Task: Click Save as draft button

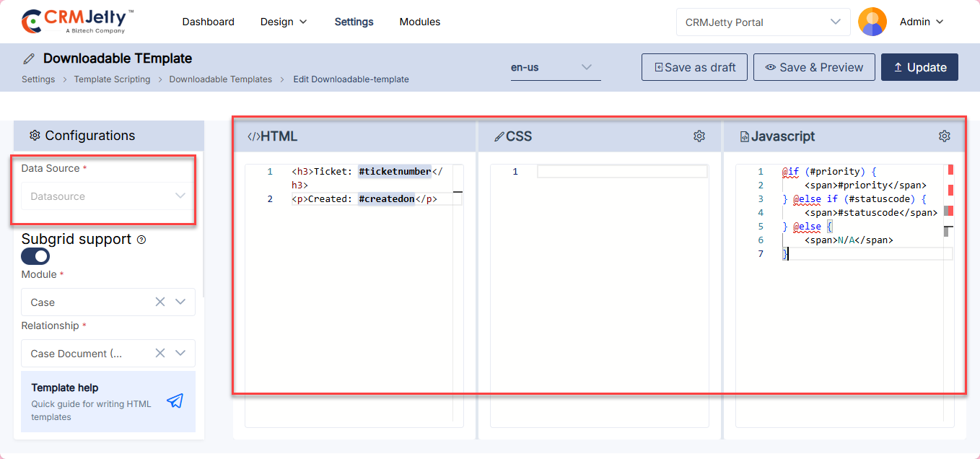Action: click(694, 67)
